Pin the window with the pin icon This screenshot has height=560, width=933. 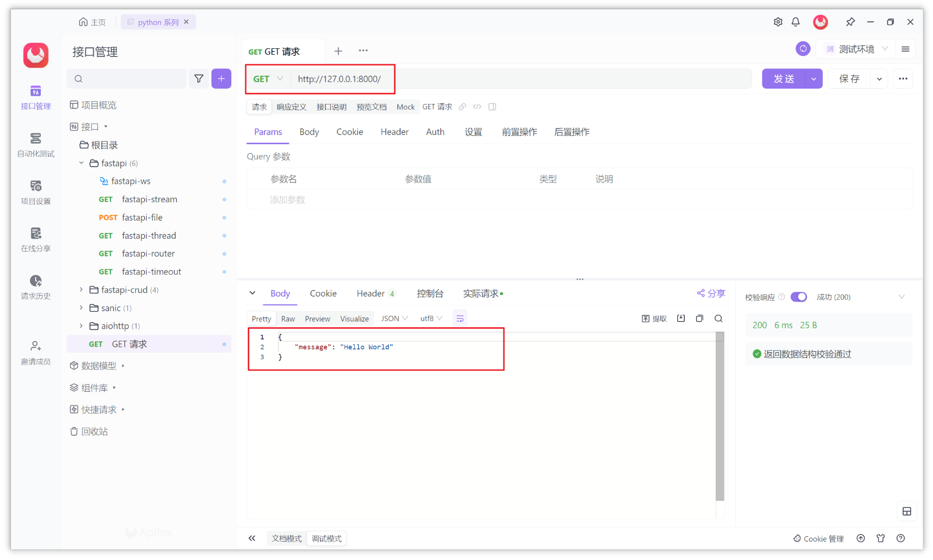coord(850,22)
